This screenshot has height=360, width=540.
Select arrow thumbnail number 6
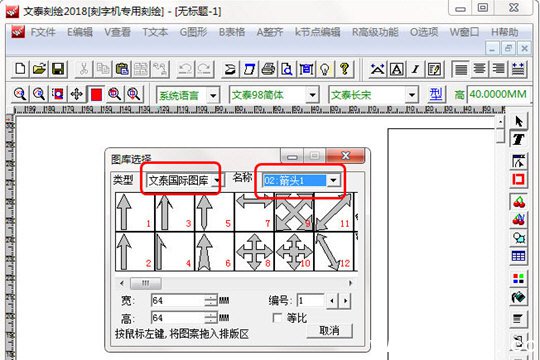click(x=214, y=251)
